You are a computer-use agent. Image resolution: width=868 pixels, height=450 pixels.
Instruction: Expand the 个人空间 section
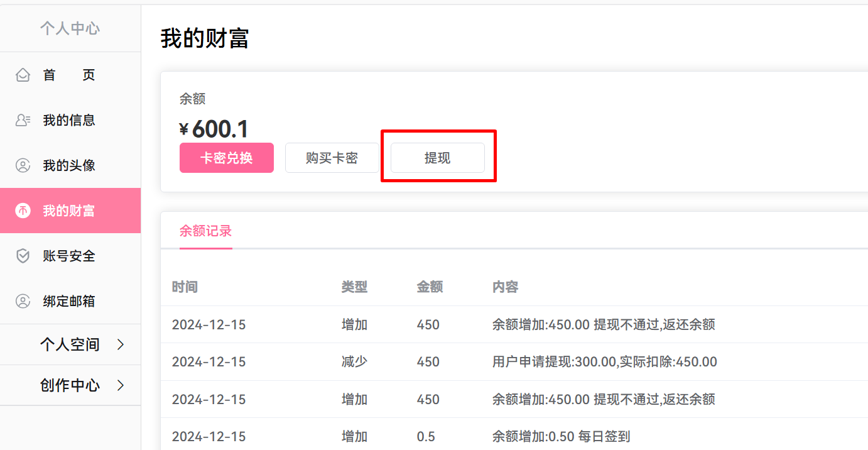pyautogui.click(x=70, y=344)
